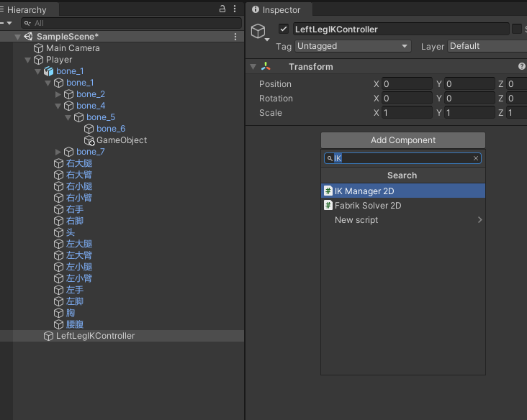The width and height of the screenshot is (527, 420).
Task: Collapse the SampleScene foldout
Action: coord(17,37)
